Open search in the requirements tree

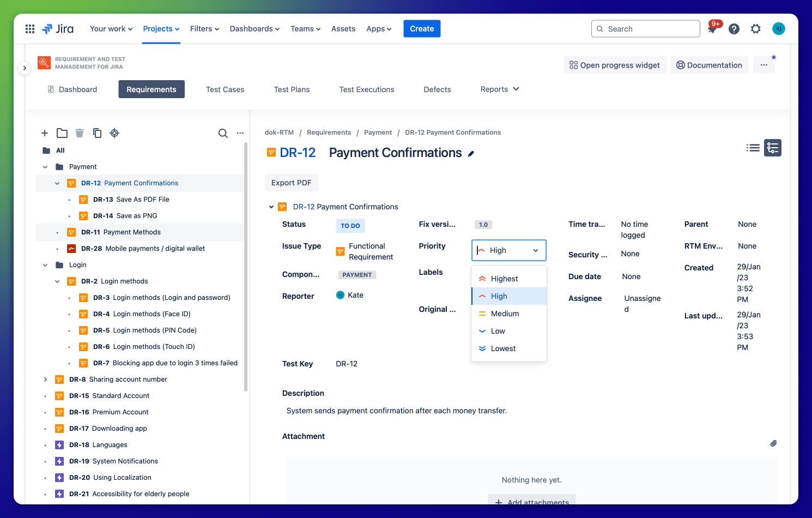pyautogui.click(x=223, y=133)
